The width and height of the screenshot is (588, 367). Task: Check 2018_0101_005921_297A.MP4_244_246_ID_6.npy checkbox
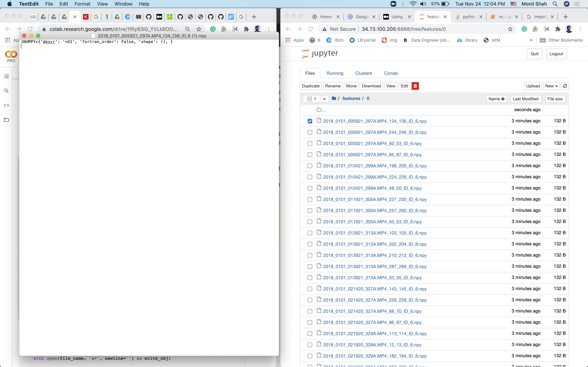[x=310, y=132]
